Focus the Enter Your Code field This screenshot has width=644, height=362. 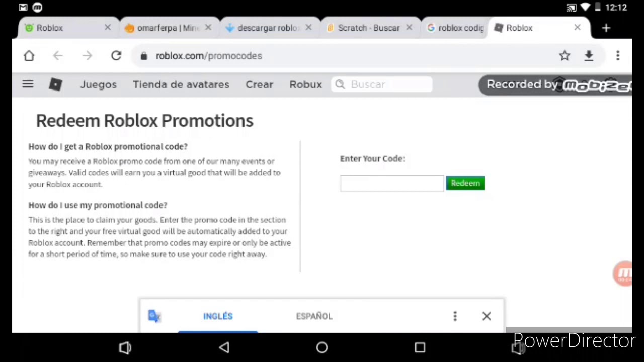tap(392, 183)
